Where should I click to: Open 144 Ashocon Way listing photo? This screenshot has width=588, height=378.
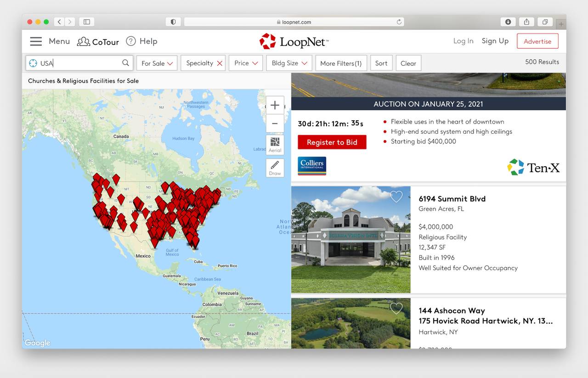click(x=351, y=323)
